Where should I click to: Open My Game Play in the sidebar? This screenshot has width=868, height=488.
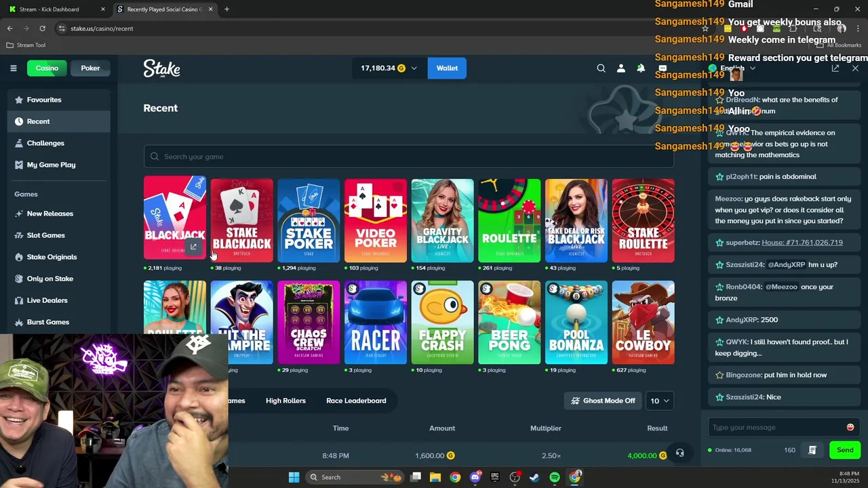click(x=58, y=165)
